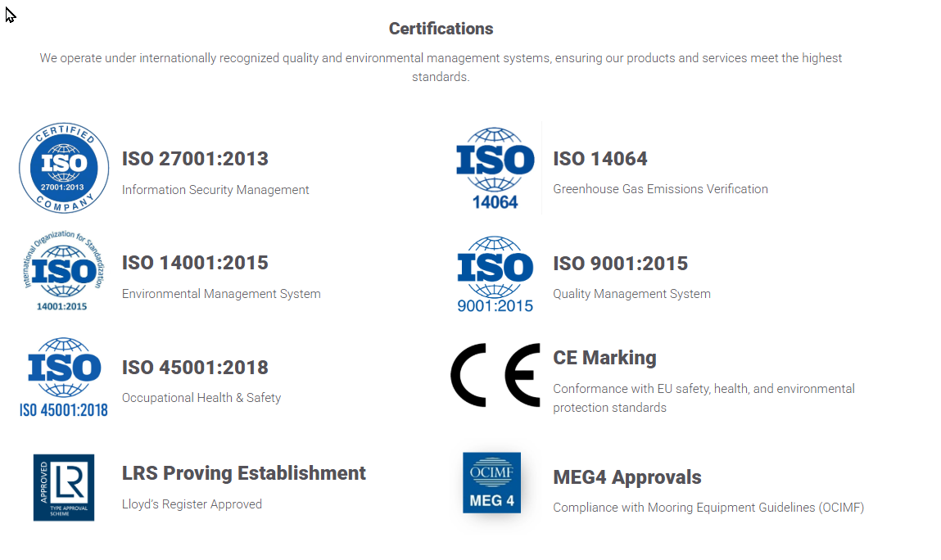
Task: Select the LRS Proving Establishment title
Action: click(x=243, y=473)
